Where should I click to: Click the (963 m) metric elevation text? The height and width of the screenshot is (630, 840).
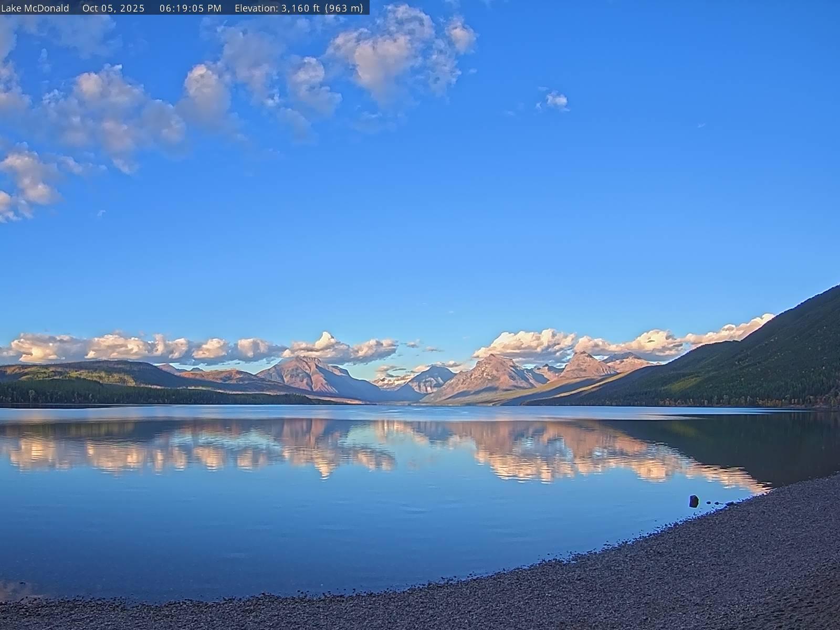tap(344, 8)
